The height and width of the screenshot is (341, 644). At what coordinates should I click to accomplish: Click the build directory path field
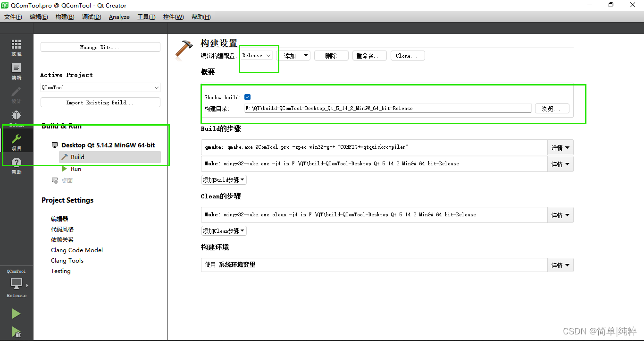tap(388, 109)
